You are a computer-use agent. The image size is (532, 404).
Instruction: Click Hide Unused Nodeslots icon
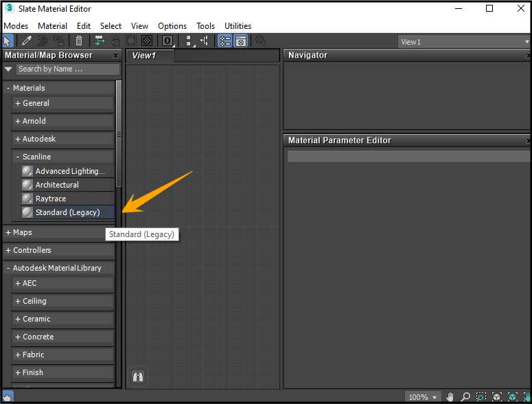[115, 41]
